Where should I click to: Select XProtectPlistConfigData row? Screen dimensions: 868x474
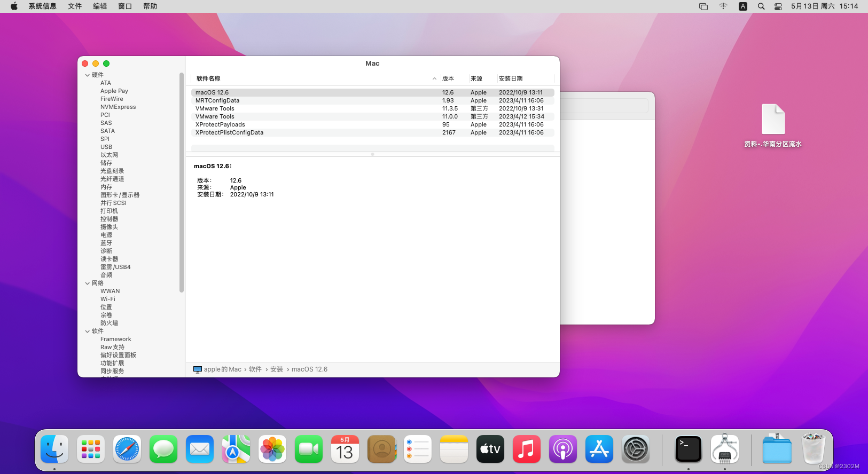[x=372, y=132]
